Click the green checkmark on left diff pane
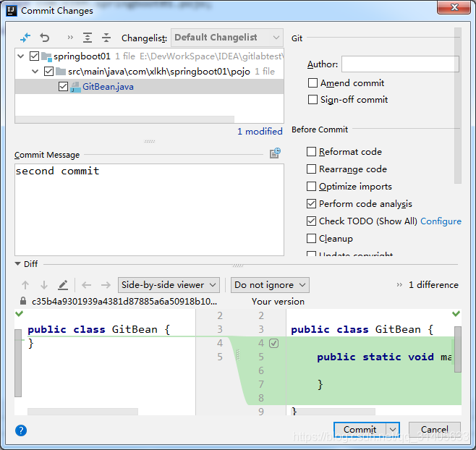 pos(19,314)
